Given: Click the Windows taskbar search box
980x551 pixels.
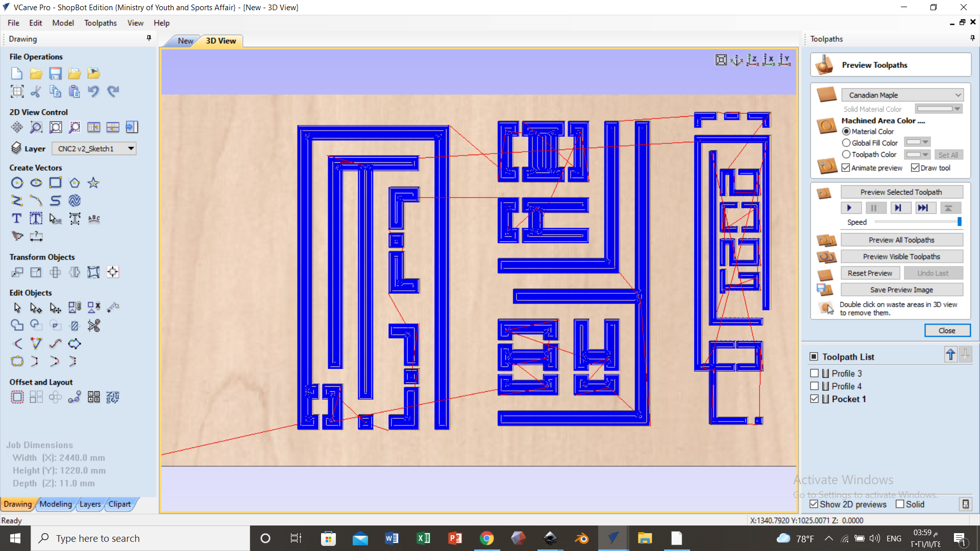Looking at the screenshot, I should pos(140,538).
